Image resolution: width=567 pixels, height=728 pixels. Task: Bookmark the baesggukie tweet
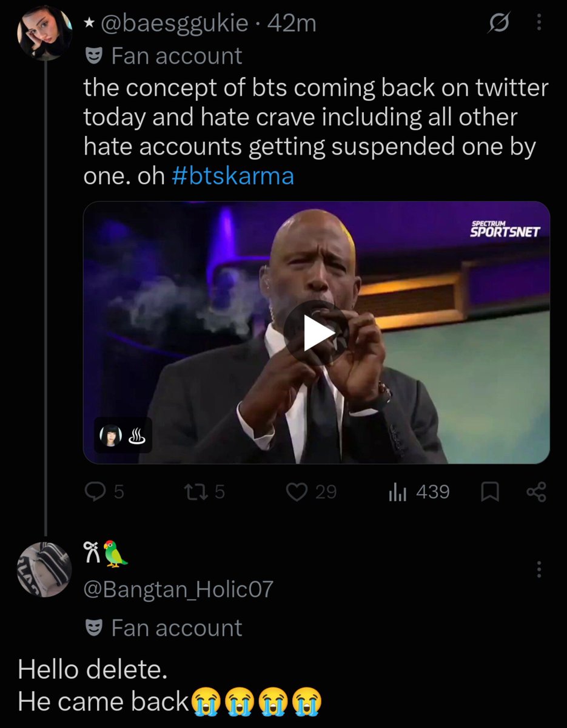pos(489,493)
